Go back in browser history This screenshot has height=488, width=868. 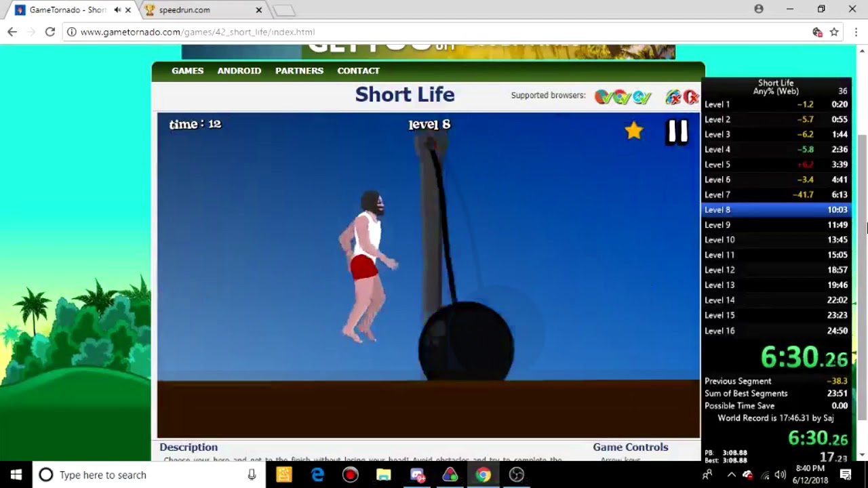point(12,32)
